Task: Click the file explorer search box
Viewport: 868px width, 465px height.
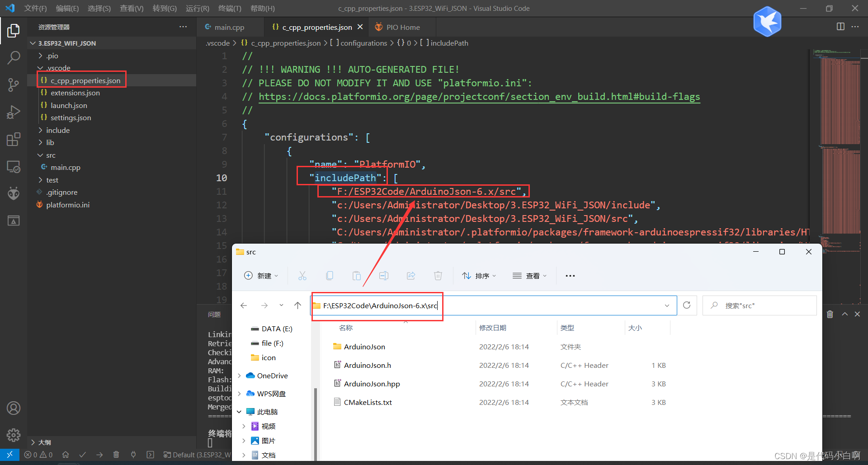Action: point(759,305)
